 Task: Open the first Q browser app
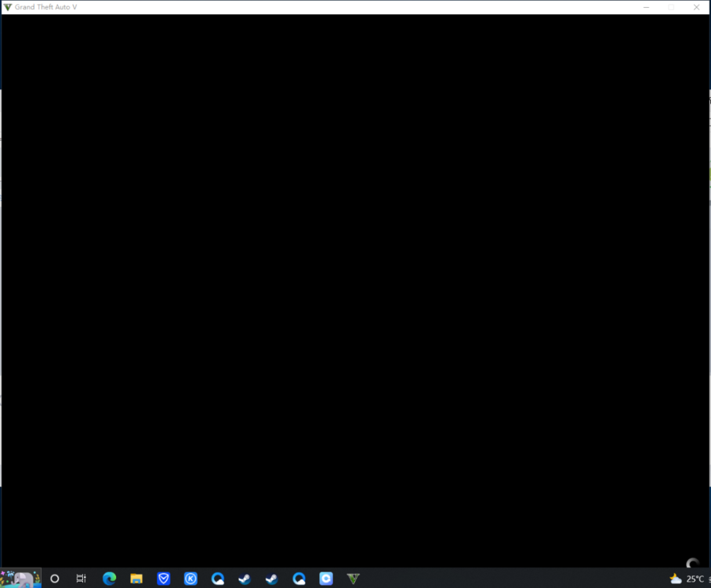coord(217,579)
